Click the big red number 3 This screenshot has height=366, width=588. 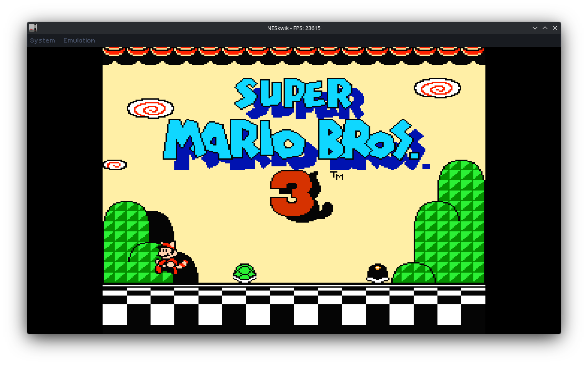pos(292,193)
